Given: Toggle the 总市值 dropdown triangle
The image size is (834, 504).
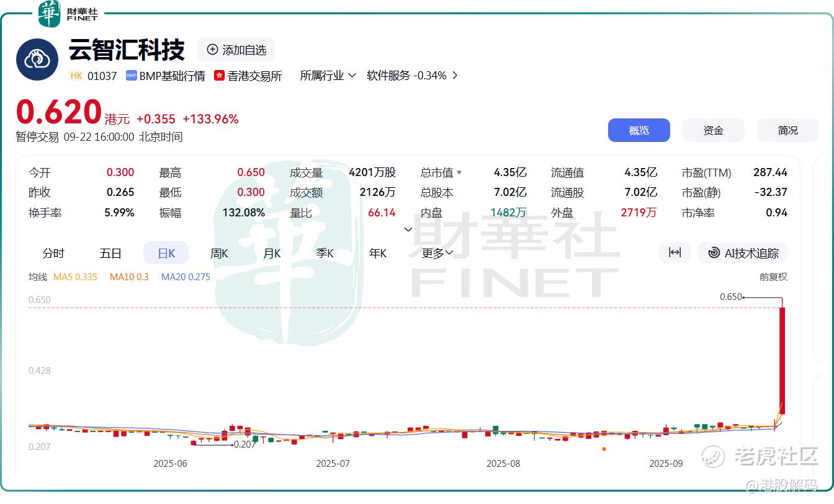Looking at the screenshot, I should click(x=459, y=173).
